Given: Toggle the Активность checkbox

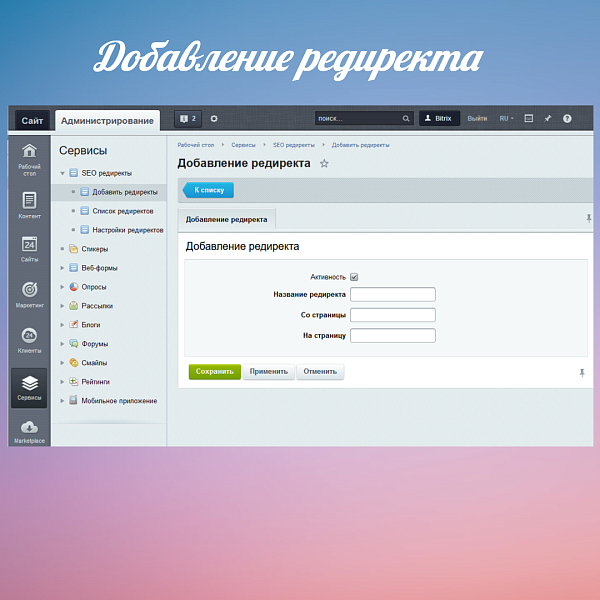Looking at the screenshot, I should 354,277.
